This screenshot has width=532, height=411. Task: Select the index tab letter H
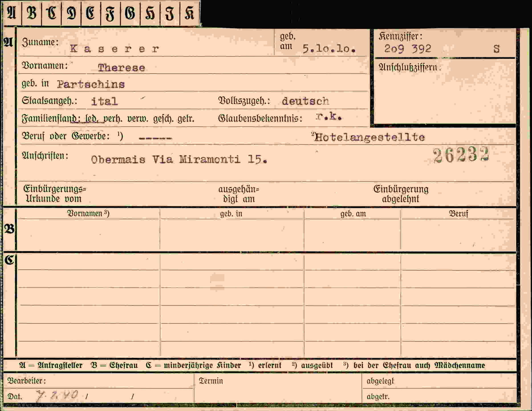coord(150,13)
